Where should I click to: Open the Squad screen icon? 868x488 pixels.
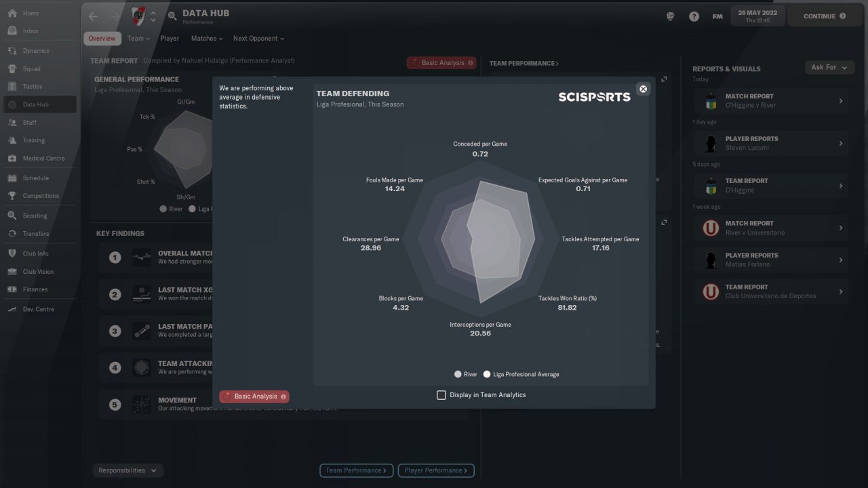pyautogui.click(x=12, y=68)
